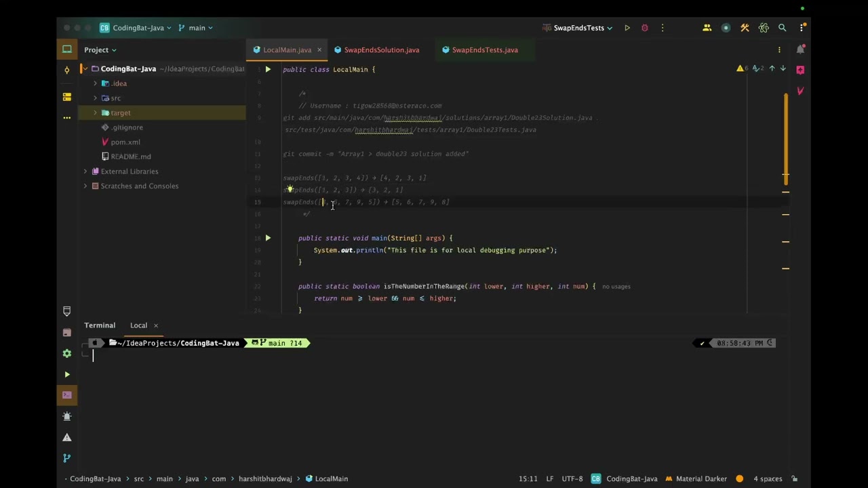
Task: Expand Scratches and Consoles node
Action: 85,186
